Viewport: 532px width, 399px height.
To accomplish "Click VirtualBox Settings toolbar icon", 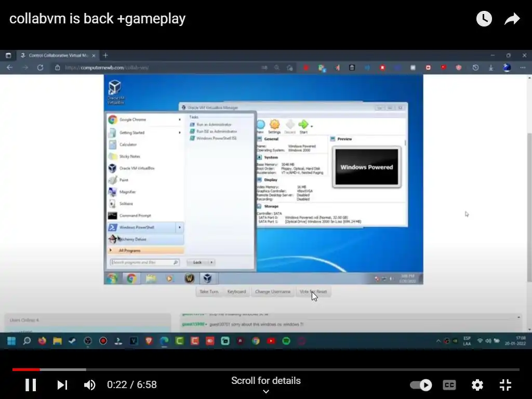I will [x=274, y=127].
